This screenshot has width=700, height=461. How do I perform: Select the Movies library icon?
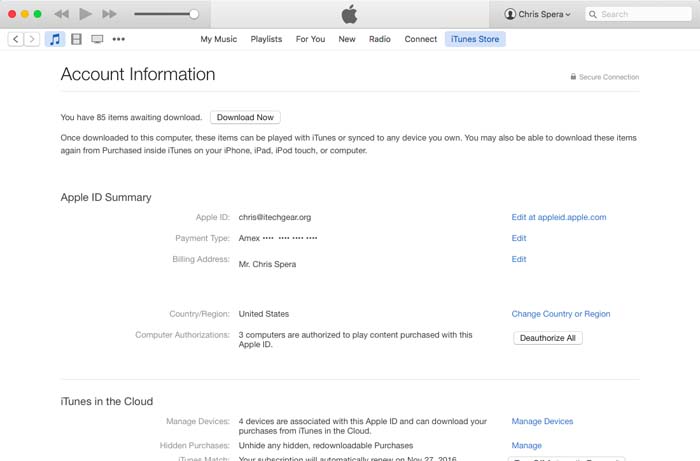click(x=76, y=39)
